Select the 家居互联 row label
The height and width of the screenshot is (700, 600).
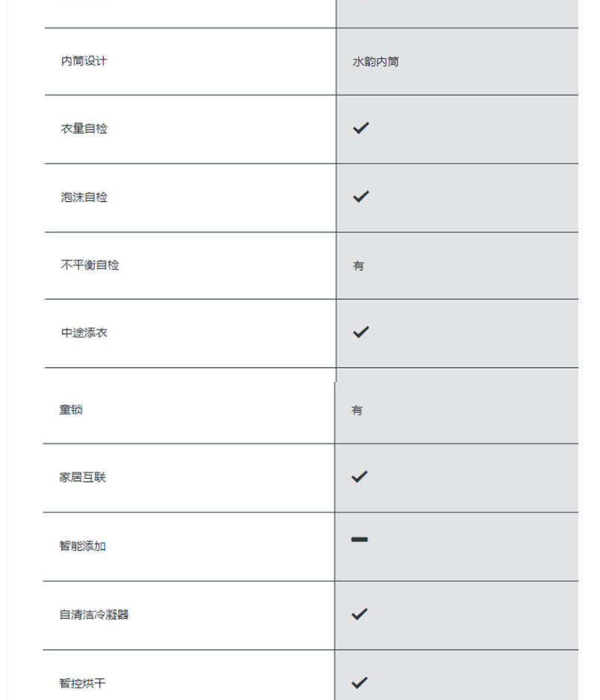83,477
